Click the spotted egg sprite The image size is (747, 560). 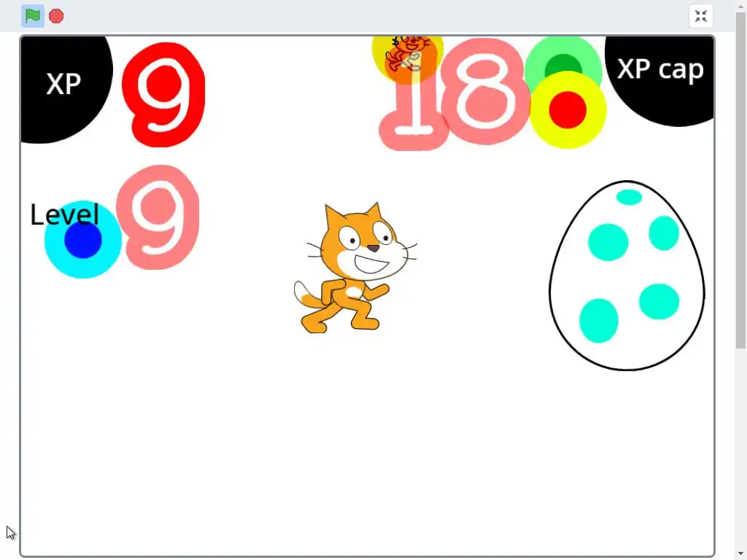coord(627,275)
